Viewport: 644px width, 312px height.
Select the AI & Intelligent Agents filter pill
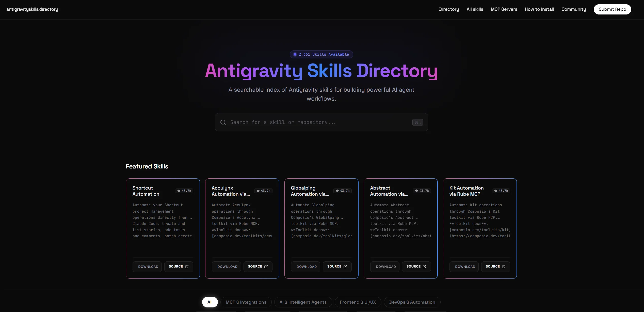pos(303,302)
